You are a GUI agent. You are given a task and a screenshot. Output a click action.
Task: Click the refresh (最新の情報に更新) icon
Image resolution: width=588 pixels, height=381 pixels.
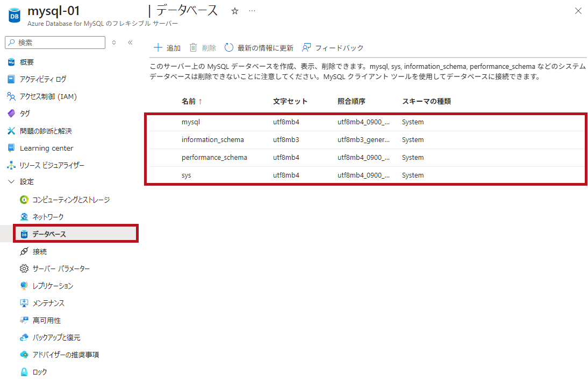point(229,47)
